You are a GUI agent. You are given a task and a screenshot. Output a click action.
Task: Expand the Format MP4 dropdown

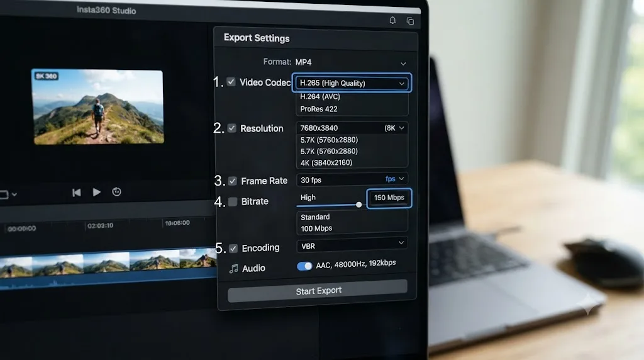[x=351, y=62]
